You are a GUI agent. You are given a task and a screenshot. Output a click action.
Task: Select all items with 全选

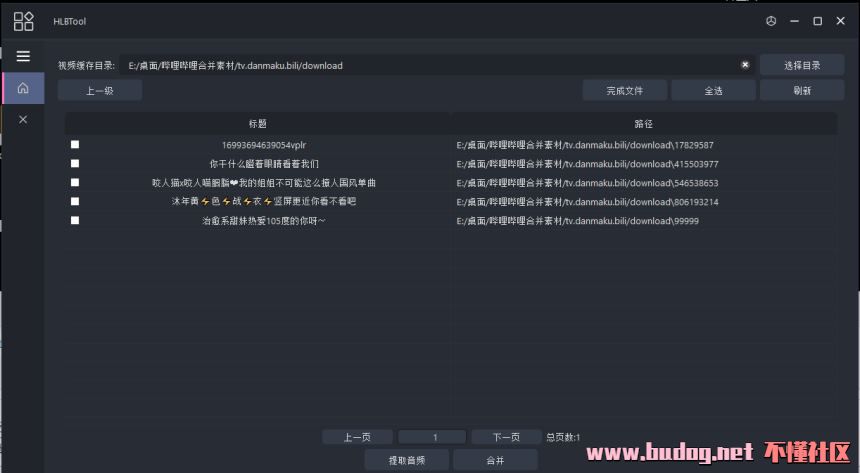click(x=713, y=91)
